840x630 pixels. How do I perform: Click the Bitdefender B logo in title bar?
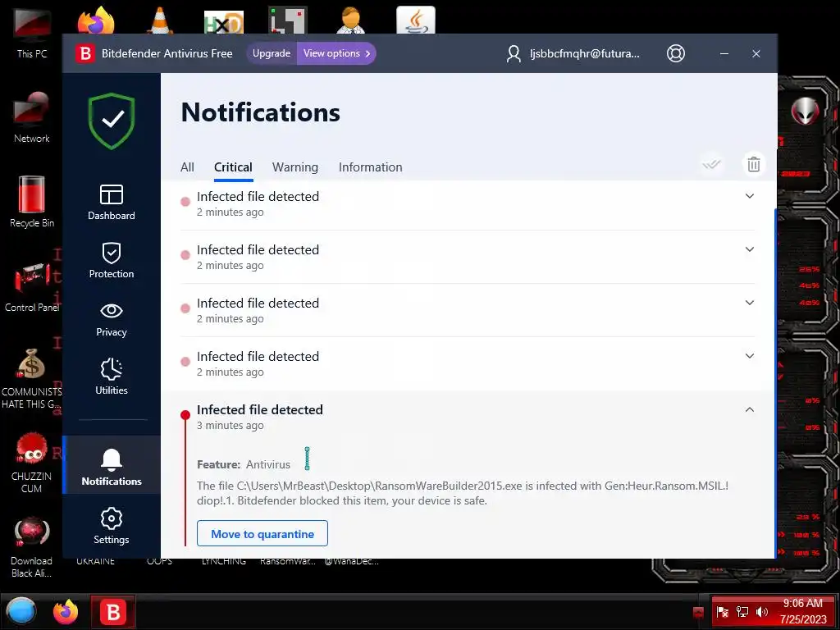[84, 53]
